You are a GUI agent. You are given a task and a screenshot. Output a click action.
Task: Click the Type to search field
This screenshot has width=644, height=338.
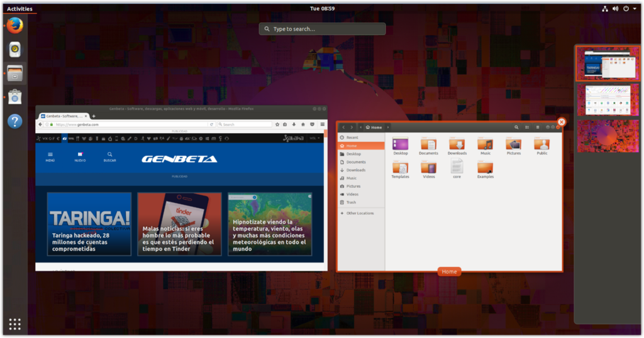click(322, 29)
